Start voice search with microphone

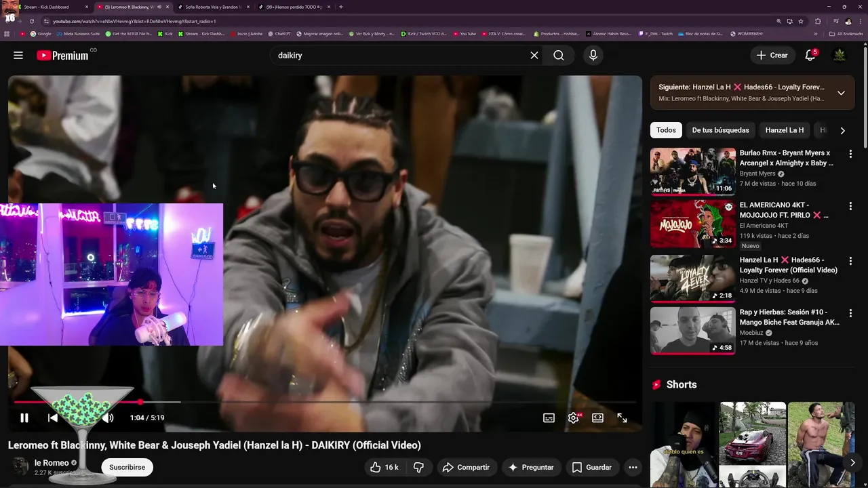pyautogui.click(x=593, y=56)
